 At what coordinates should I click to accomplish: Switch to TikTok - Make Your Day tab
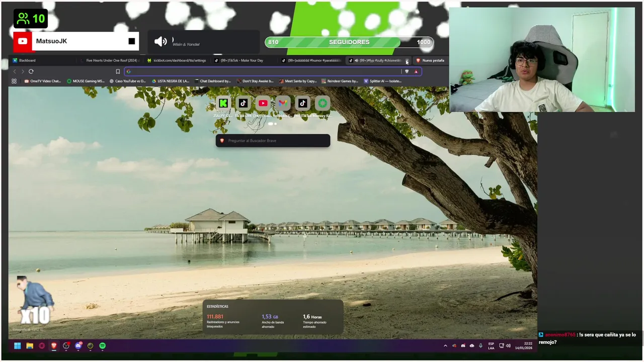click(x=245, y=60)
